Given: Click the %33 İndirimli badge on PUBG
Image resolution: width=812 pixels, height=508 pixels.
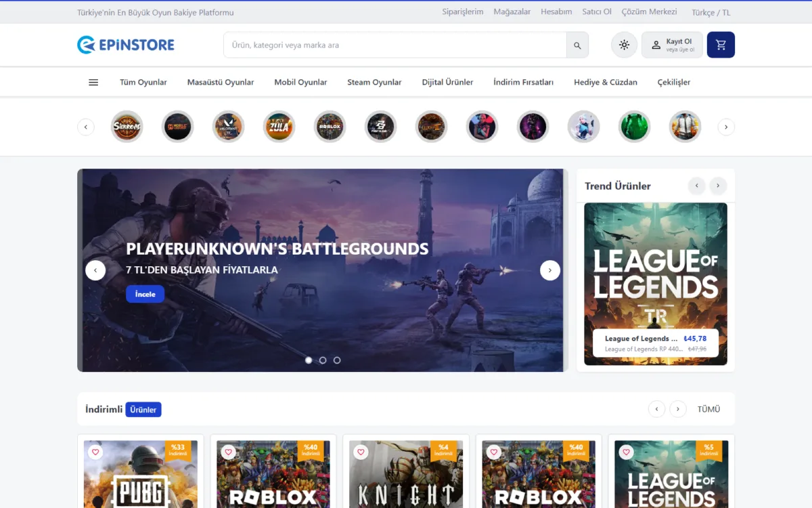Looking at the screenshot, I should pyautogui.click(x=178, y=450).
